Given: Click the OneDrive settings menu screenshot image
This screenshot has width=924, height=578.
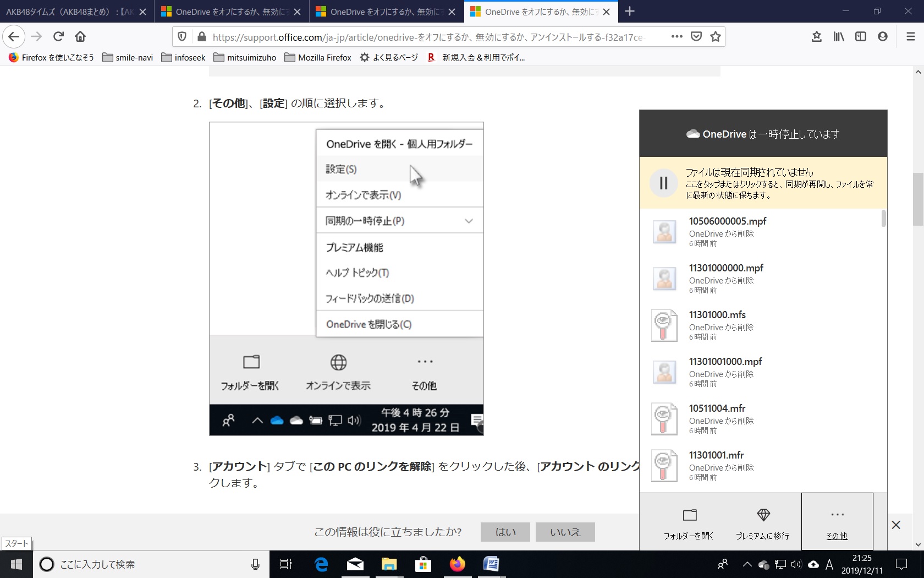Looking at the screenshot, I should click(346, 279).
